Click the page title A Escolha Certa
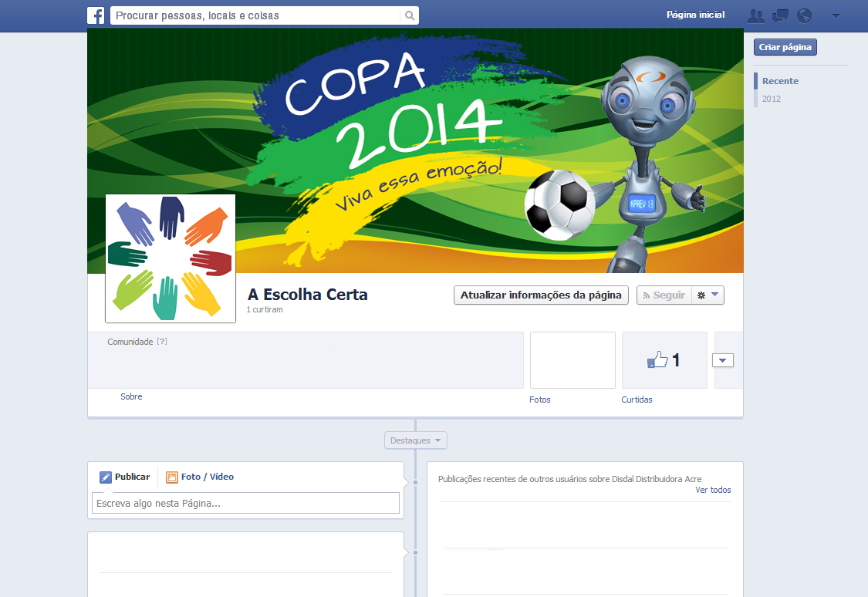Screen dimensions: 868x597 pyautogui.click(x=307, y=295)
